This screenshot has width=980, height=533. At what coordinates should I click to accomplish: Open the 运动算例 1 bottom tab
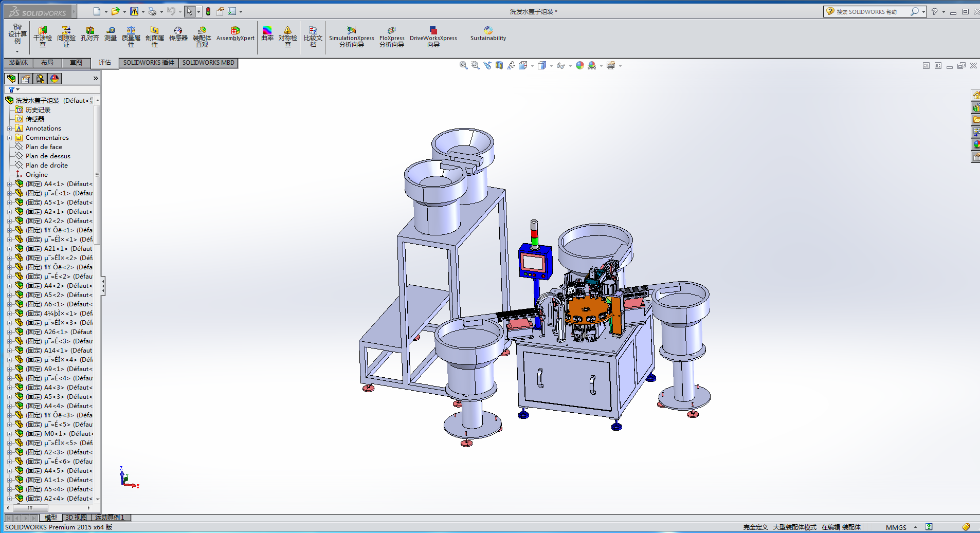pos(110,518)
